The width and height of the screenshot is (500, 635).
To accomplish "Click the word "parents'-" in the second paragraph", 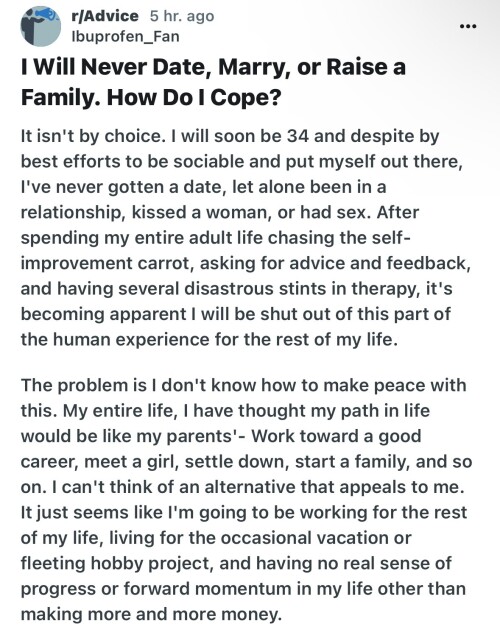I will click(x=205, y=436).
